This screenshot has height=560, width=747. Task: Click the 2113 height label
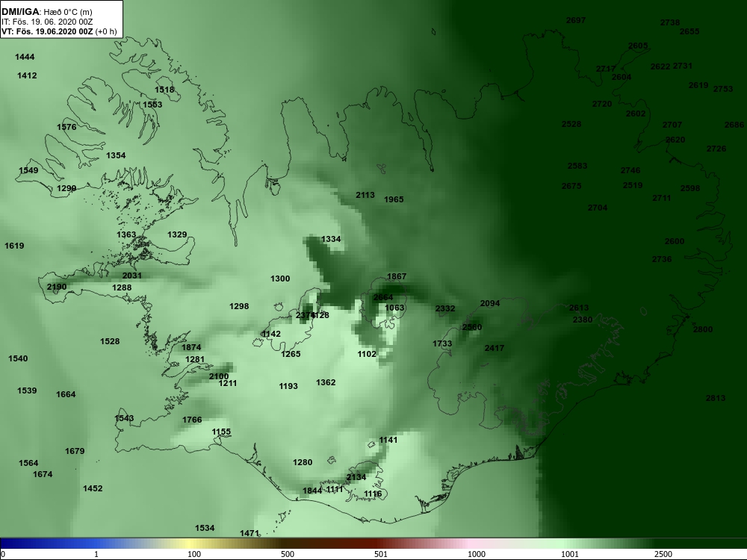(x=365, y=195)
